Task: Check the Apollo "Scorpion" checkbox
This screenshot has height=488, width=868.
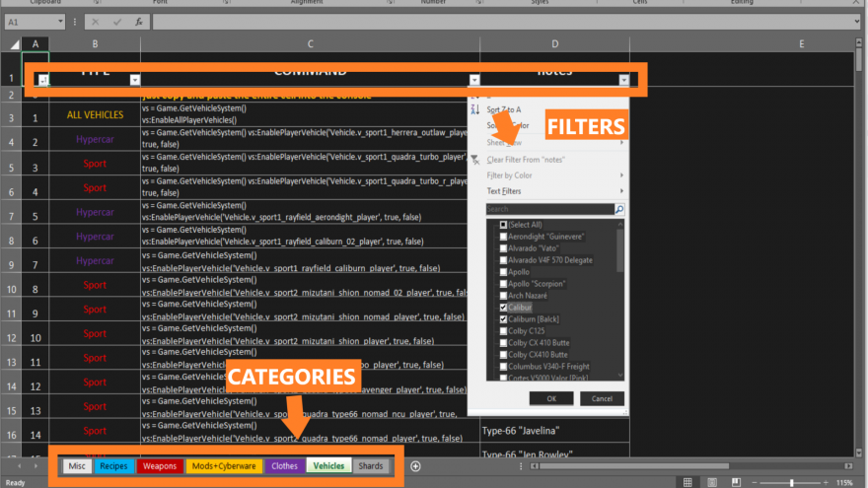Action: click(504, 283)
